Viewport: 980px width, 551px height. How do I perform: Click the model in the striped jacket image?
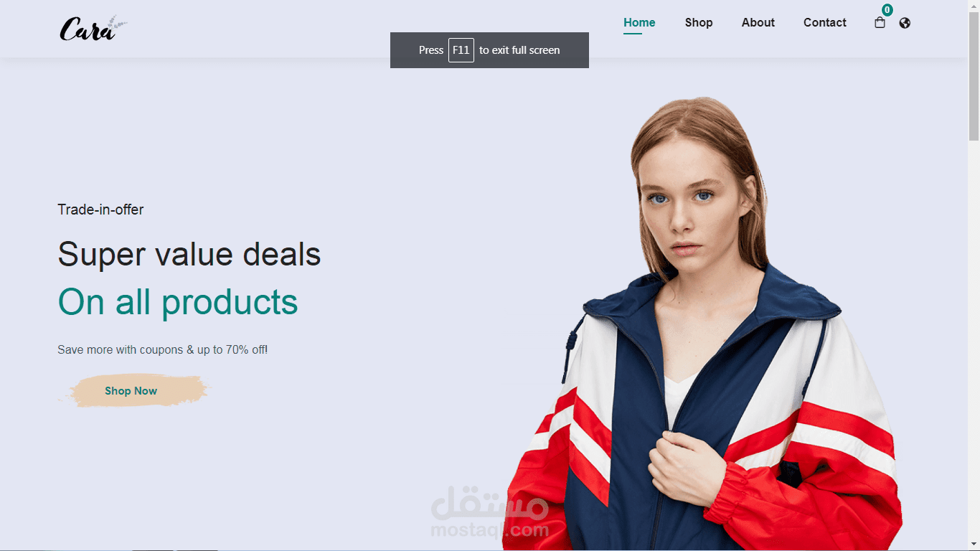tap(703, 323)
